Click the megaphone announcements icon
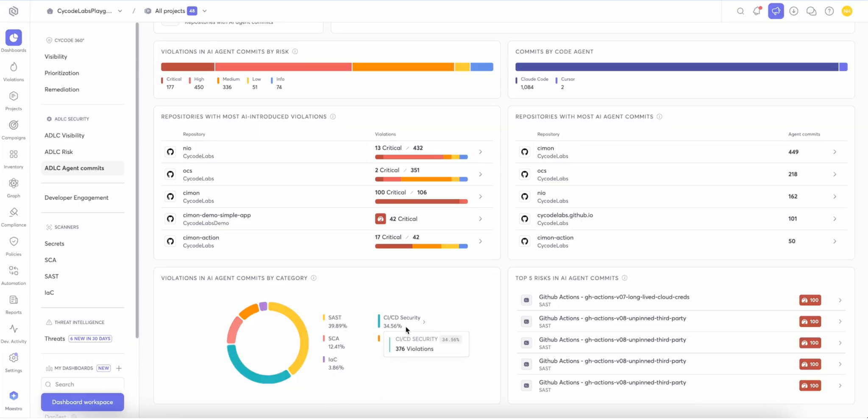This screenshot has width=868, height=420. point(776,11)
